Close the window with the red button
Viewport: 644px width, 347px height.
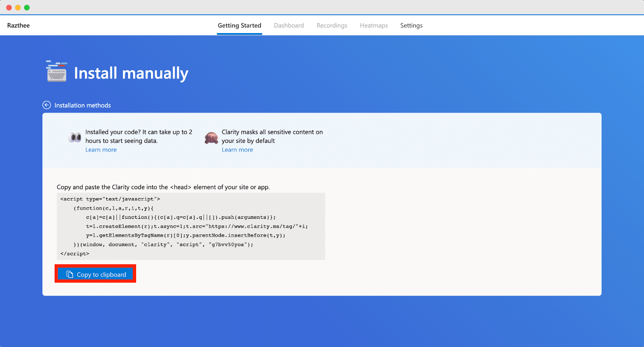pyautogui.click(x=9, y=8)
